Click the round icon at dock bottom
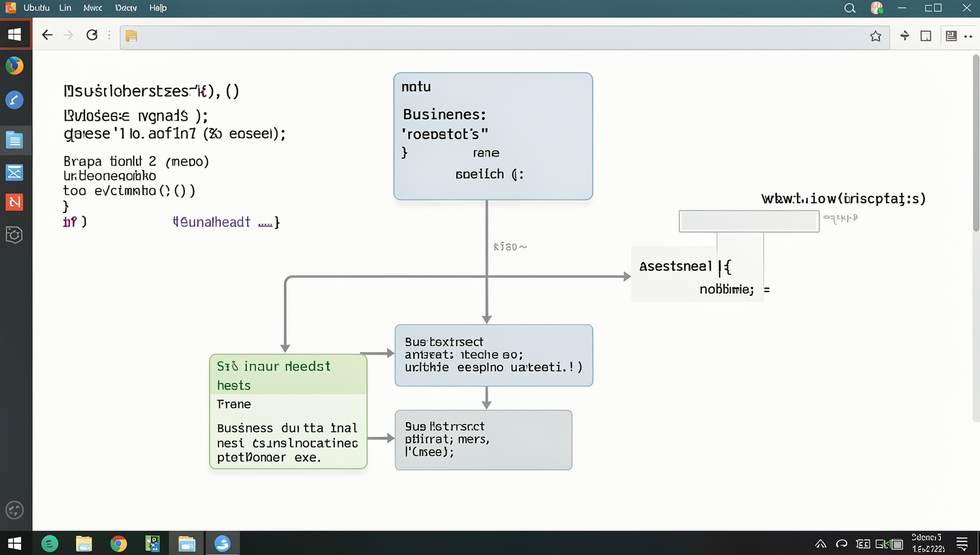980x555 pixels. click(x=14, y=510)
